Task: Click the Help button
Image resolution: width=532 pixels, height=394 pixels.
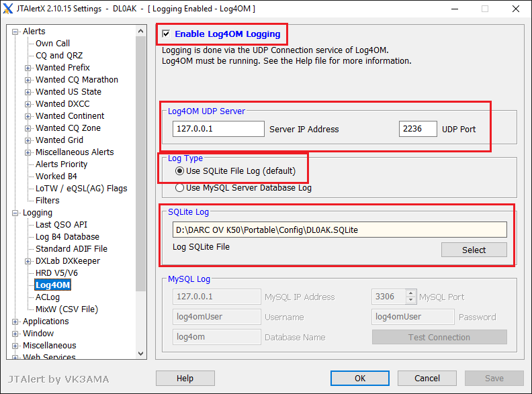Action: click(185, 378)
